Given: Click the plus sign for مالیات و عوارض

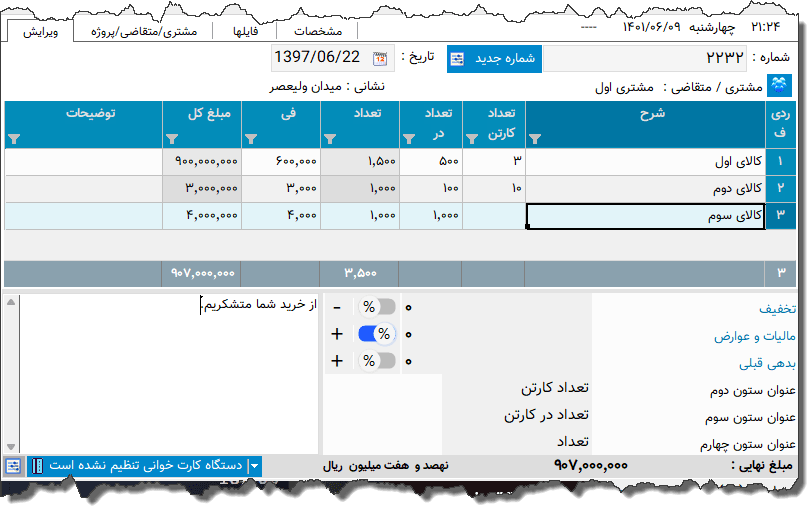Looking at the screenshot, I should (x=337, y=334).
